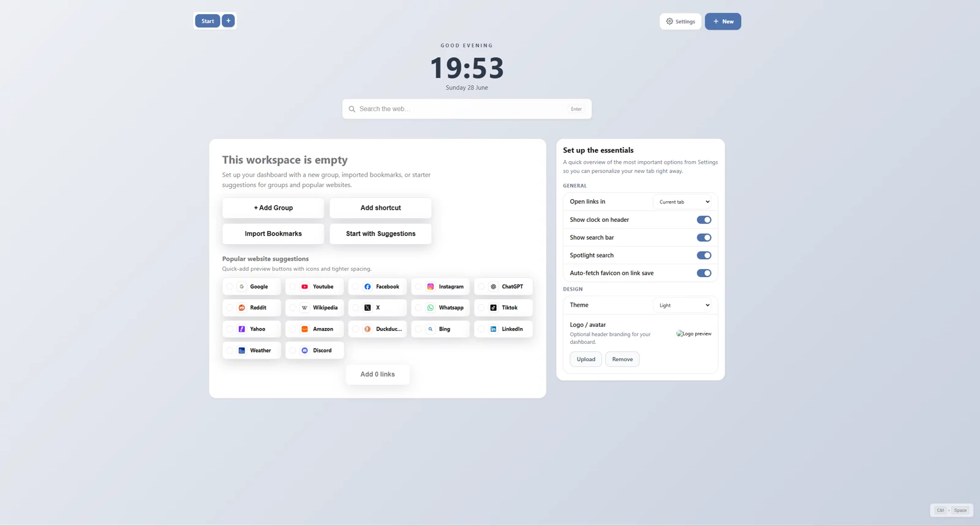Click the Add Group button
The image size is (980, 526).
point(273,208)
